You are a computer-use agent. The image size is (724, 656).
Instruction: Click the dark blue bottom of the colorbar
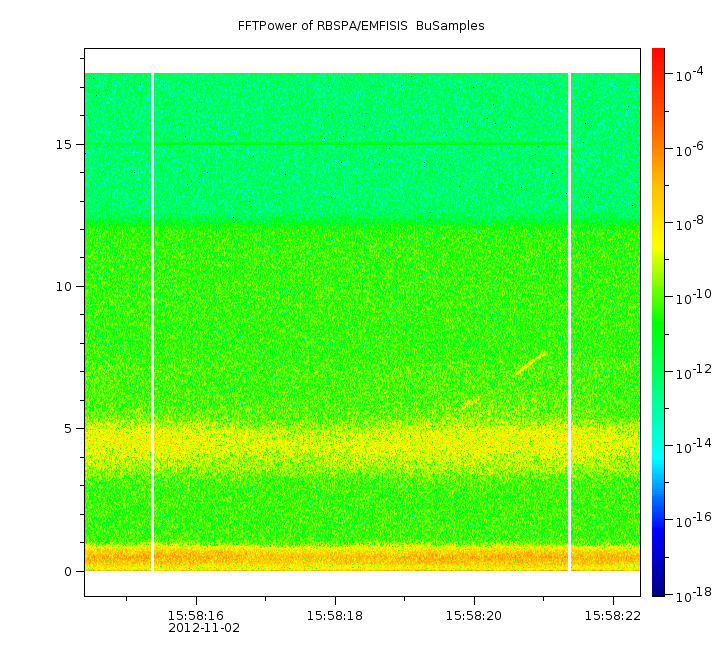click(x=658, y=591)
